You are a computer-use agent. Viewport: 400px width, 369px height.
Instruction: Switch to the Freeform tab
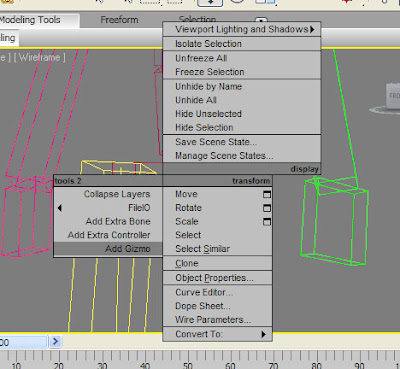pyautogui.click(x=119, y=20)
